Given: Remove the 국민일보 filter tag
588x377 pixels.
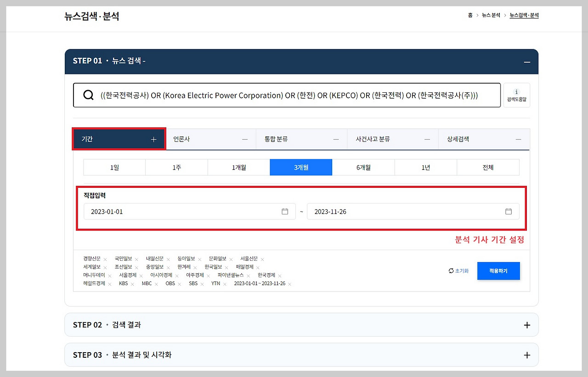Looking at the screenshot, I should [x=136, y=259].
